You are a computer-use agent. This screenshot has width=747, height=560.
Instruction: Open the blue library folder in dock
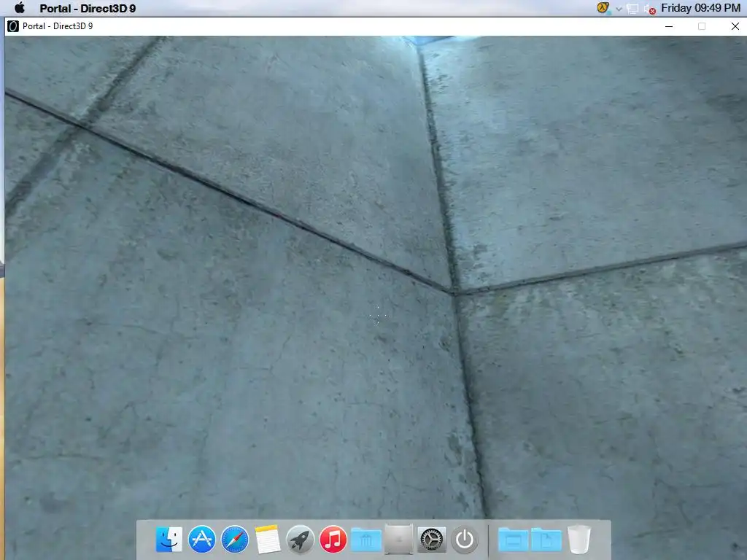366,540
